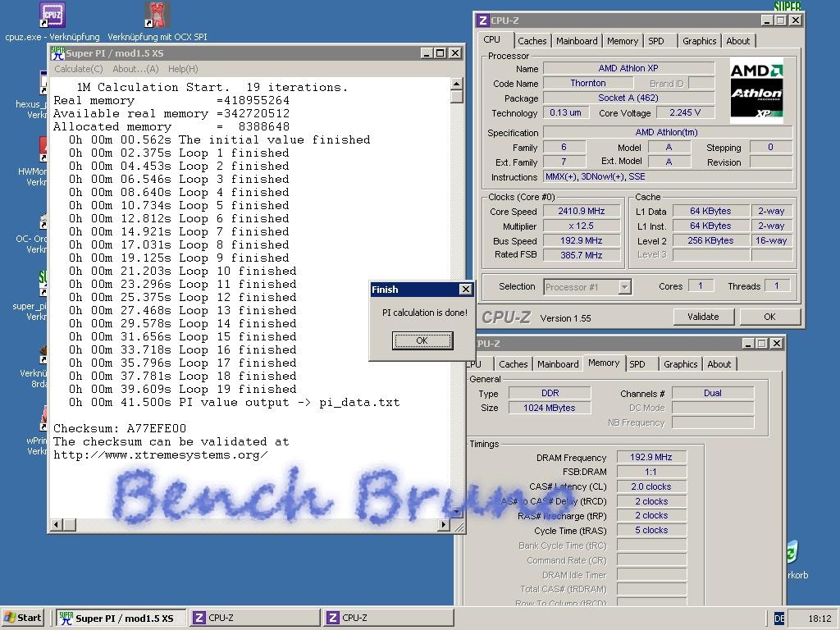Screen dimensions: 840x630
Task: Select Memory tab in lower CPU-Z window
Action: pos(603,363)
